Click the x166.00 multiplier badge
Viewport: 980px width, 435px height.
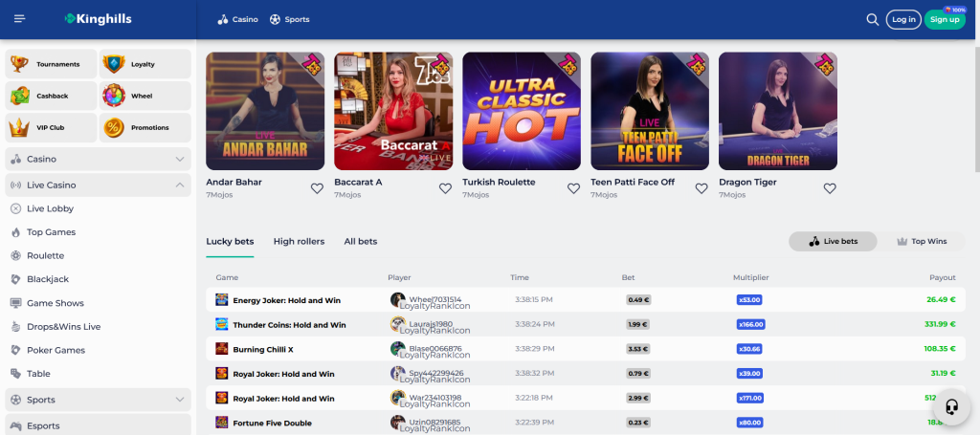(x=750, y=324)
